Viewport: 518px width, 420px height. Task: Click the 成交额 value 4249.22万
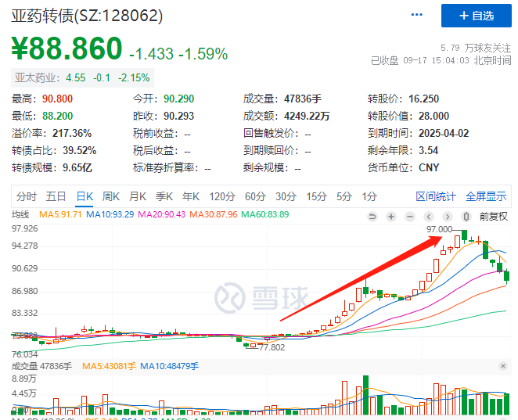tap(307, 117)
